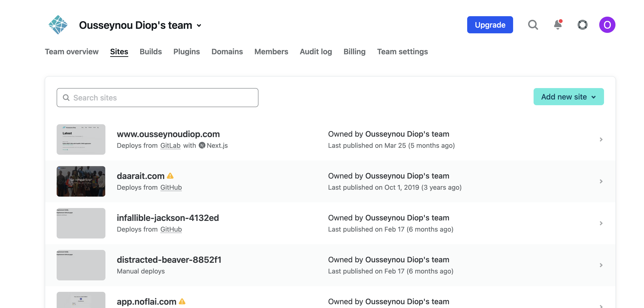Expand the infallible-jackson-4132ed row chevron
The height and width of the screenshot is (308, 644).
click(601, 223)
